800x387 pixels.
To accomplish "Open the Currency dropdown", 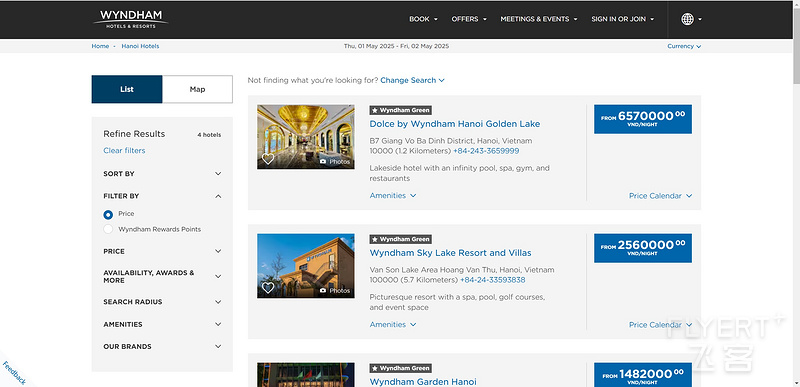I will (684, 46).
